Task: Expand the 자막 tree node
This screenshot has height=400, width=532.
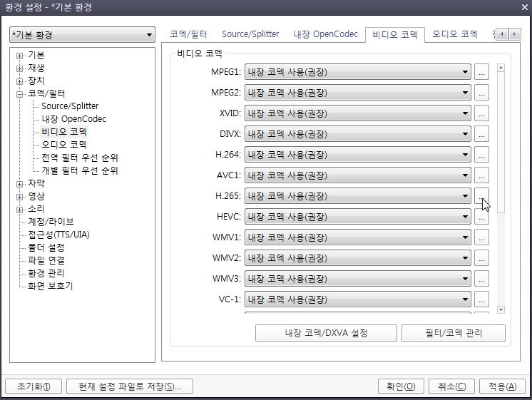Action: [20, 184]
